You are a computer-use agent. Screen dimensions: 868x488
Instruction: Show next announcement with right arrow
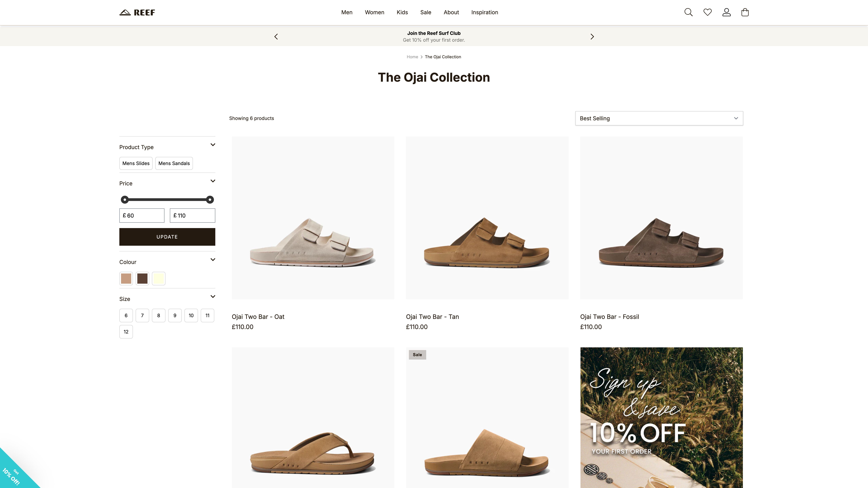(592, 36)
